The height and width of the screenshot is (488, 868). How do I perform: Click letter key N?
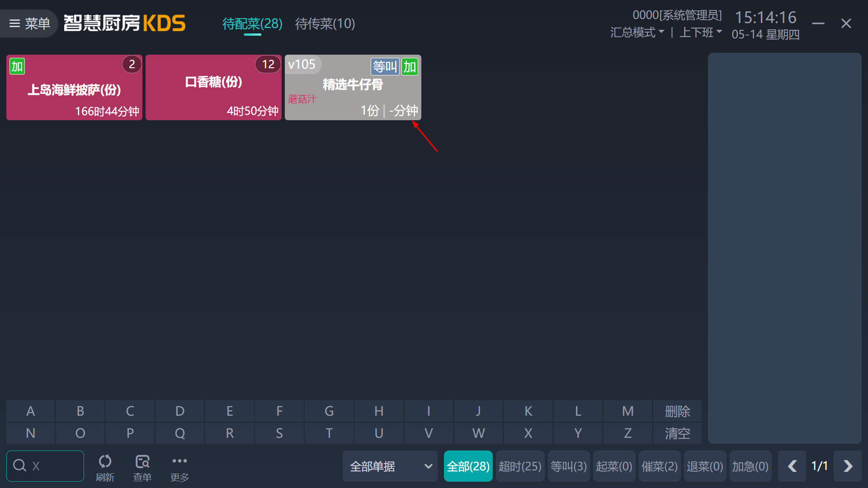click(30, 433)
